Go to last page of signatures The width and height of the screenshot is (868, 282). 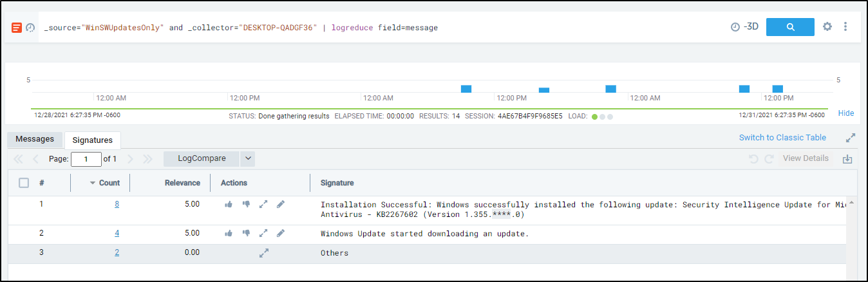point(147,158)
